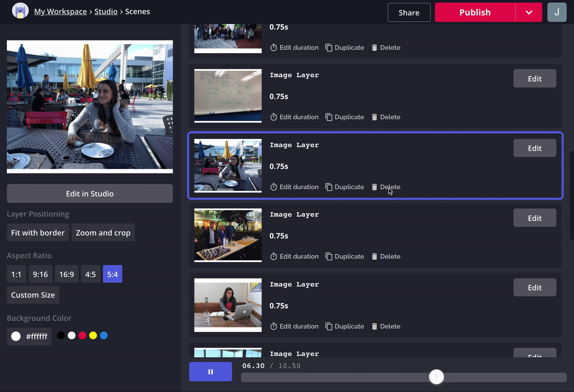Screen dimensions: 574x392
Task: Click the Share button
Action: tap(409, 13)
